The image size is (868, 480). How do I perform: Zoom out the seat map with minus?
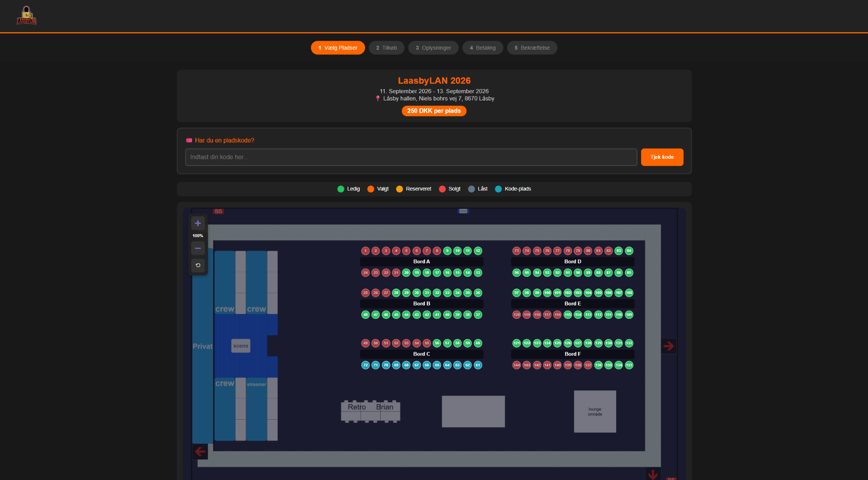click(198, 248)
